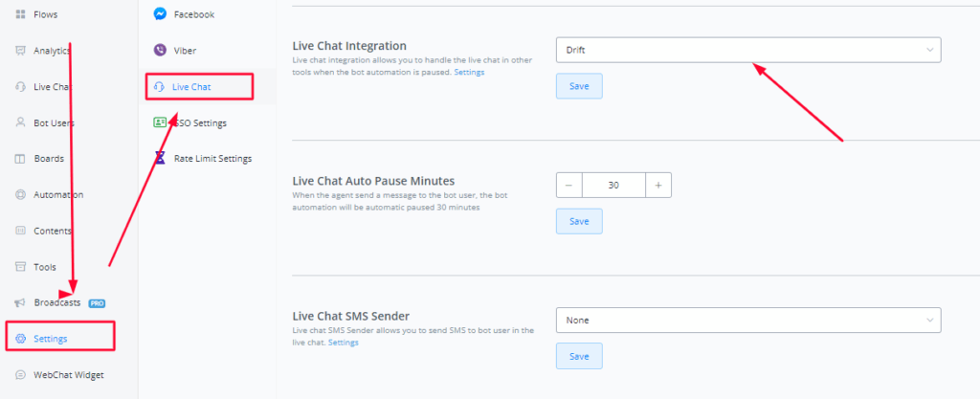Click the Viber channel icon
The image size is (980, 399).
pos(160,50)
